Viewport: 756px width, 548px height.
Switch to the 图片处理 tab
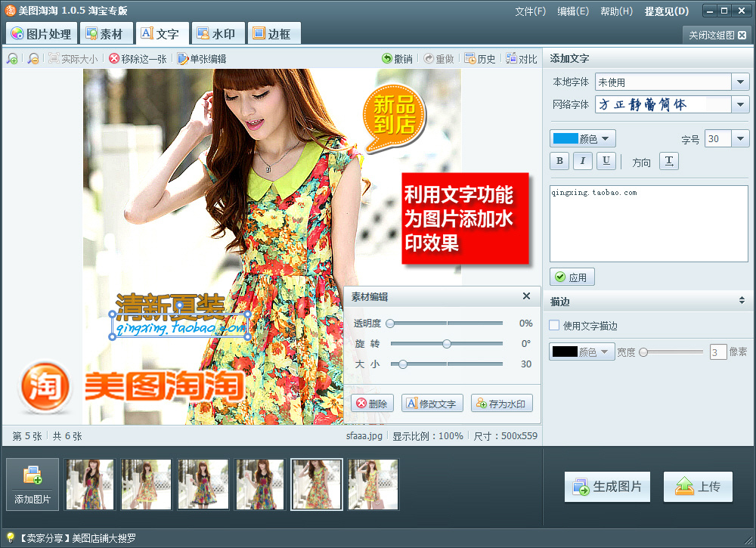point(42,34)
